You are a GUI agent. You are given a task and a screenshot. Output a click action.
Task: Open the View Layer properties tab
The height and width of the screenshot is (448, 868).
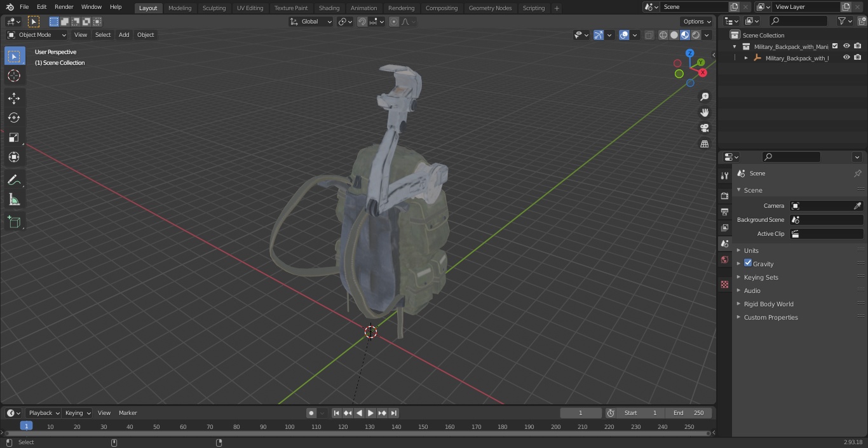(724, 227)
